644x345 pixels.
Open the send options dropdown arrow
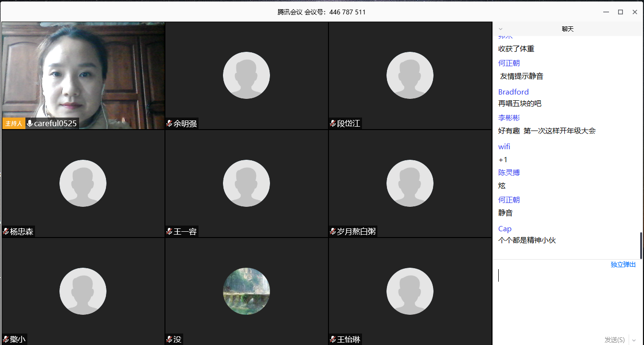[634, 340]
